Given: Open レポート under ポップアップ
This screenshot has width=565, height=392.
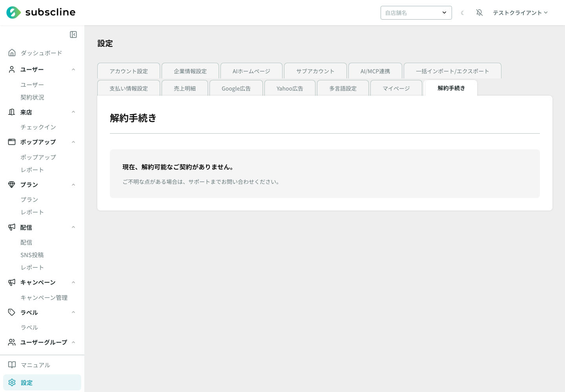Looking at the screenshot, I should (x=32, y=170).
